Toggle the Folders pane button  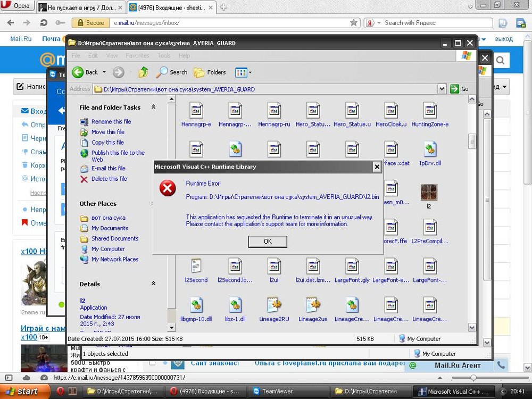210,72
